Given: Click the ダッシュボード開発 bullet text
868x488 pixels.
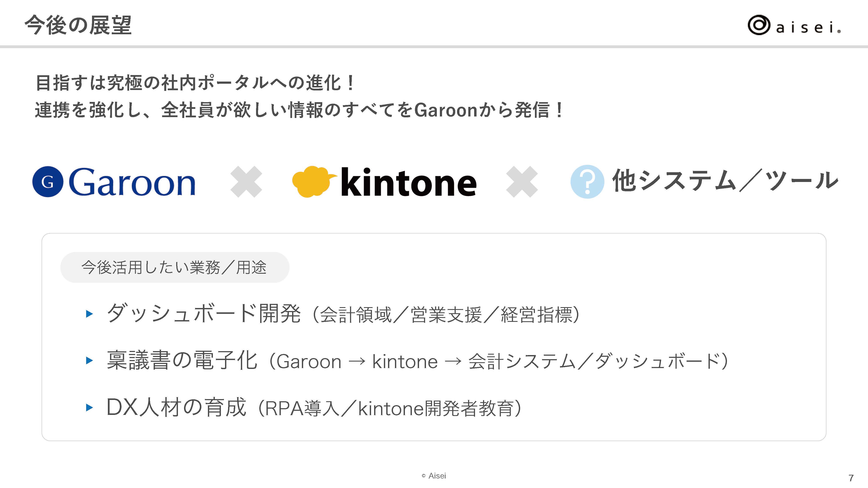Looking at the screenshot, I should click(x=204, y=314).
